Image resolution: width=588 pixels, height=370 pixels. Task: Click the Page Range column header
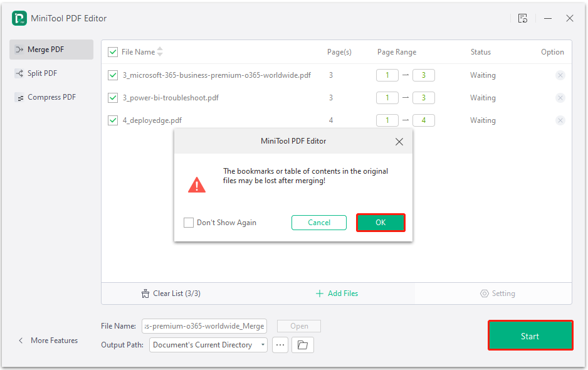397,52
